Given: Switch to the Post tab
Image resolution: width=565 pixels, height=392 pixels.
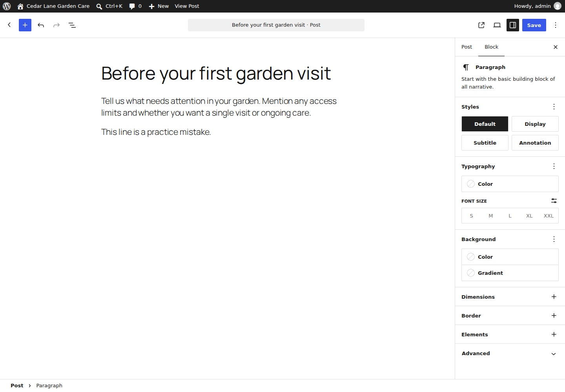Looking at the screenshot, I should pyautogui.click(x=467, y=47).
